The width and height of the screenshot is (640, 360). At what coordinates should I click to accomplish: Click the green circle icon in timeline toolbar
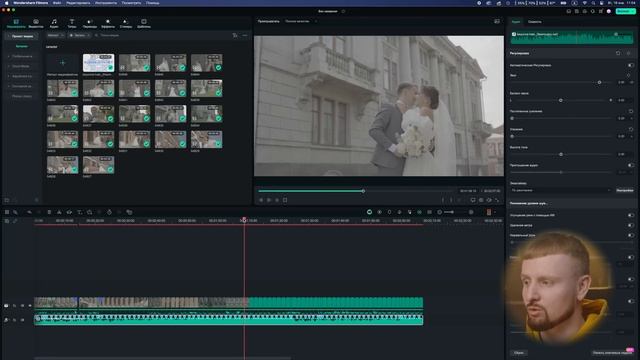pyautogui.click(x=369, y=212)
